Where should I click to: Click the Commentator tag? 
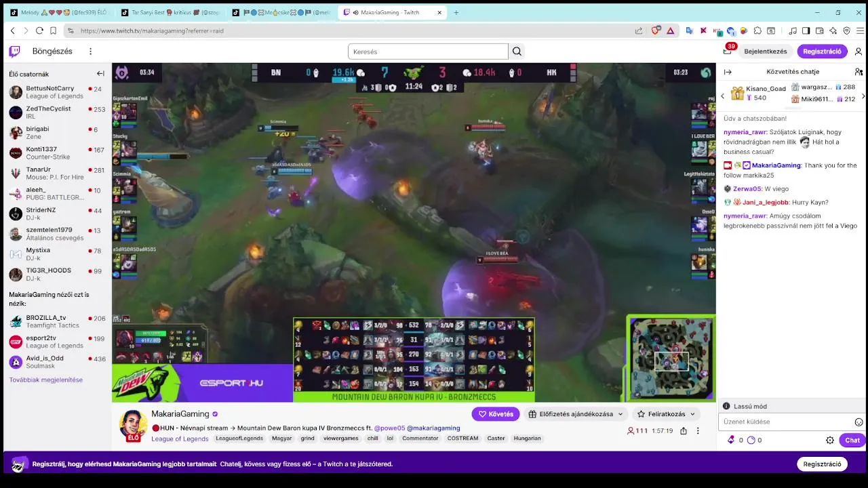pyautogui.click(x=420, y=439)
